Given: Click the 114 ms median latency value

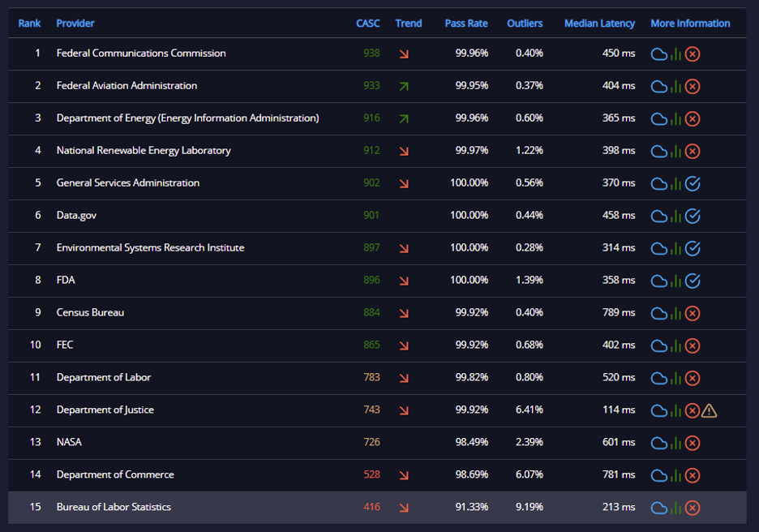Looking at the screenshot, I should [619, 410].
